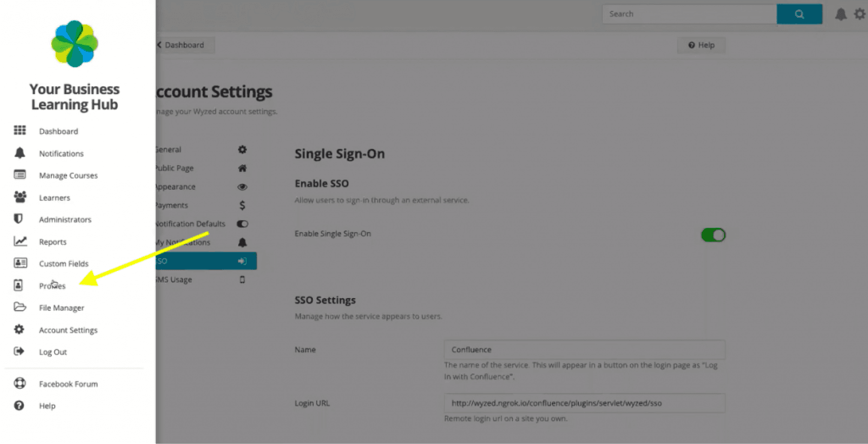This screenshot has width=868, height=444.
Task: Click the Name field containing Confluence
Action: point(584,349)
